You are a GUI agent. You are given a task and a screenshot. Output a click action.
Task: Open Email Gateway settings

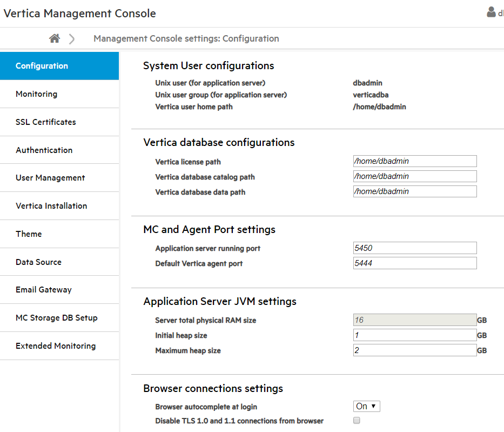[59, 289]
